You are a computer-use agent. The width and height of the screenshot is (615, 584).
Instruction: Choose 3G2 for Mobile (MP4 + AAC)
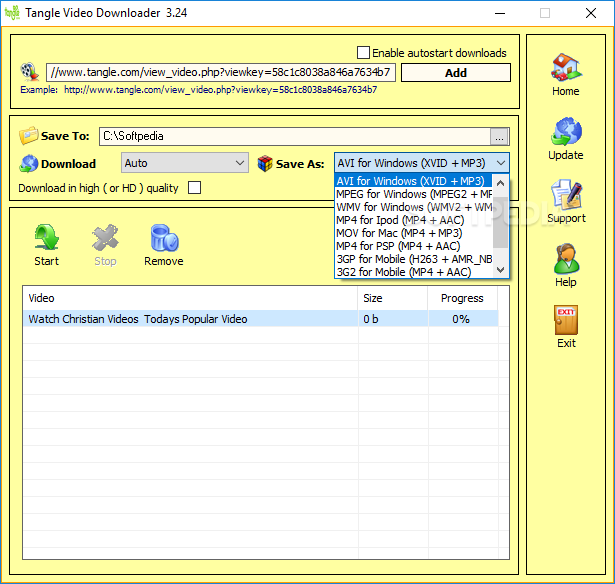[414, 272]
